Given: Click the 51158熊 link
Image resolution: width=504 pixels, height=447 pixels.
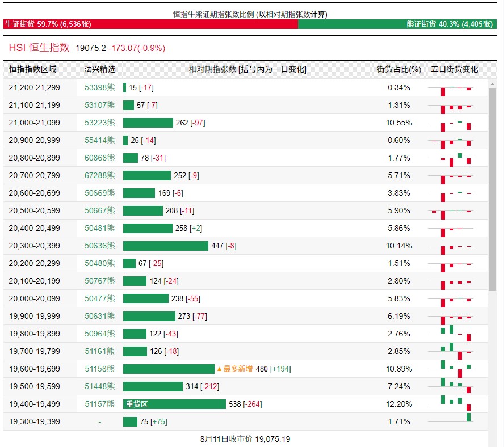Looking at the screenshot, I should point(99,369).
